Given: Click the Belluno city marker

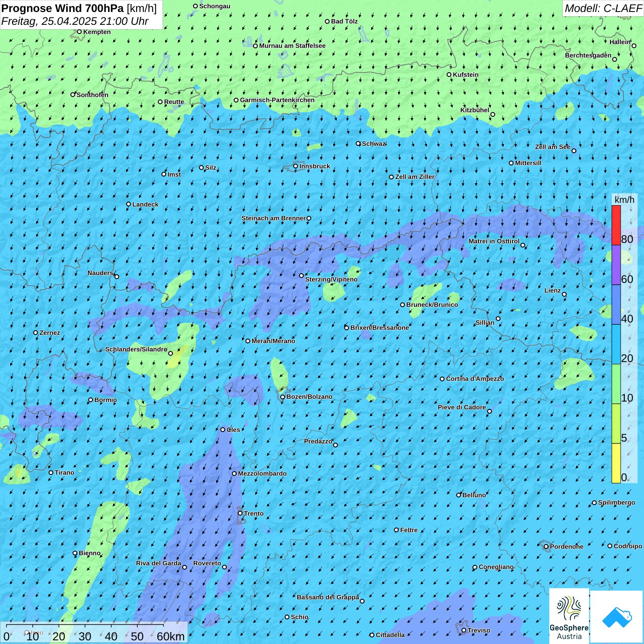Looking at the screenshot, I should pos(459,495).
